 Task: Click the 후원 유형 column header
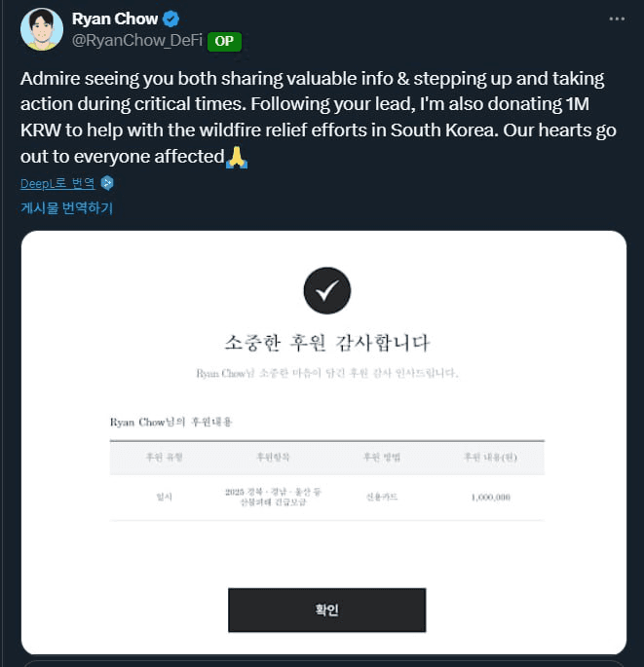[x=164, y=457]
